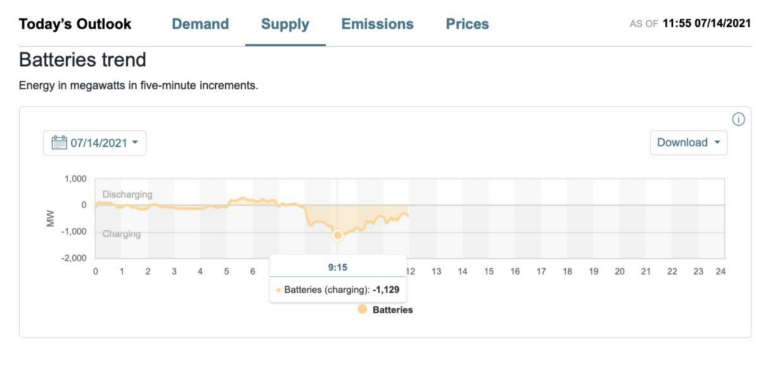Image resolution: width=771 pixels, height=375 pixels.
Task: Open the Emissions tab
Action: [378, 24]
